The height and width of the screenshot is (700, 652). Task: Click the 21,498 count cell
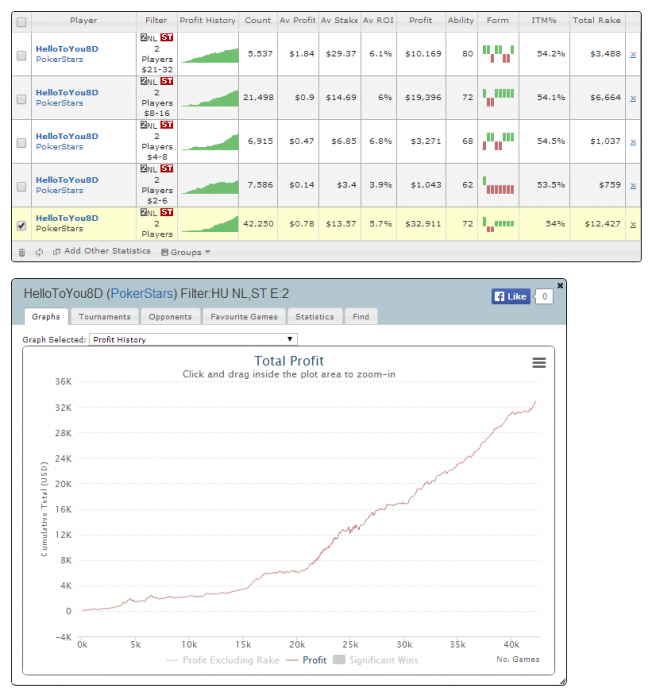pyautogui.click(x=258, y=97)
